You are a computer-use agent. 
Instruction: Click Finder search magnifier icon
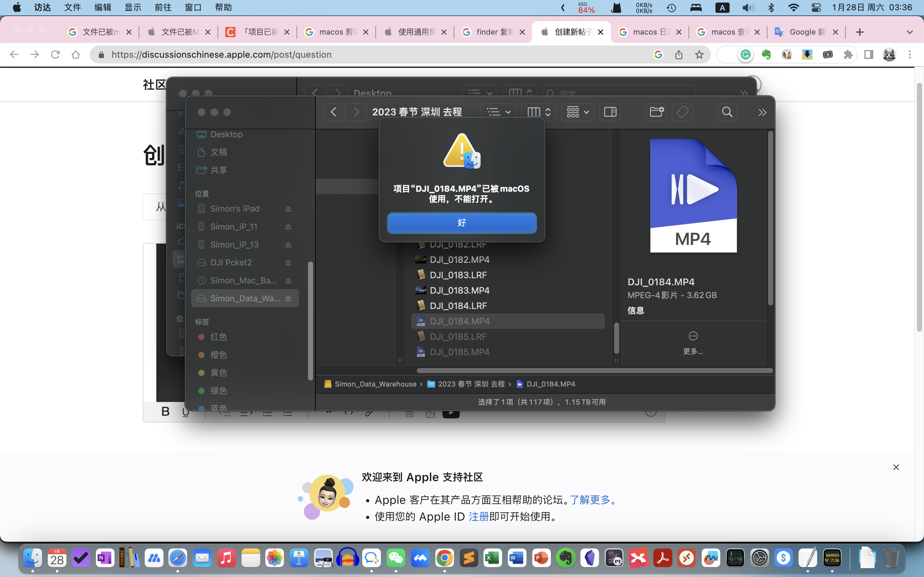pyautogui.click(x=727, y=112)
